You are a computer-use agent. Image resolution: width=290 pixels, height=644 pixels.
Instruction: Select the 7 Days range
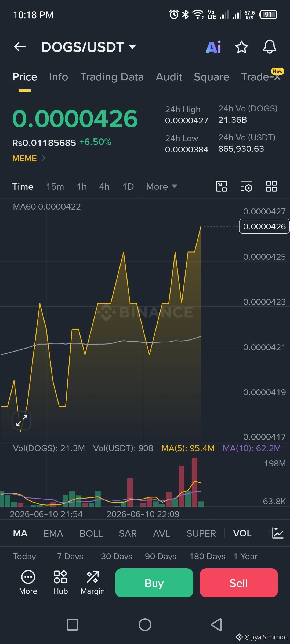point(70,556)
